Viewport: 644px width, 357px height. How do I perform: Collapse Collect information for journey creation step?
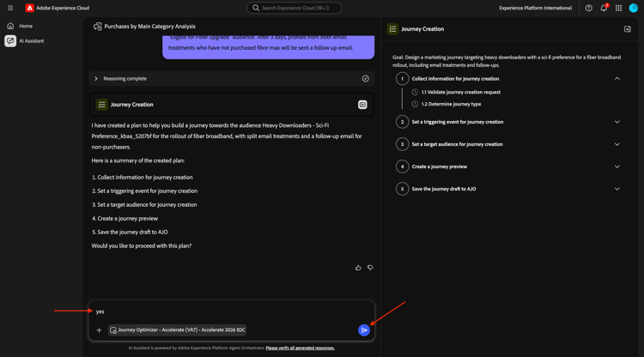point(617,78)
